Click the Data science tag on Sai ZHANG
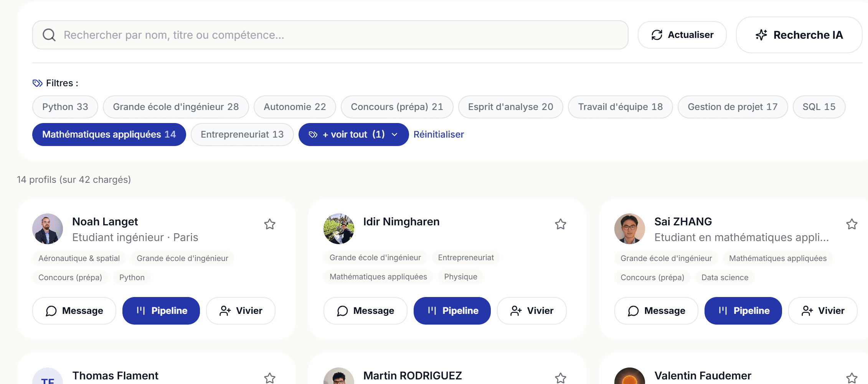The height and width of the screenshot is (384, 868). click(725, 277)
